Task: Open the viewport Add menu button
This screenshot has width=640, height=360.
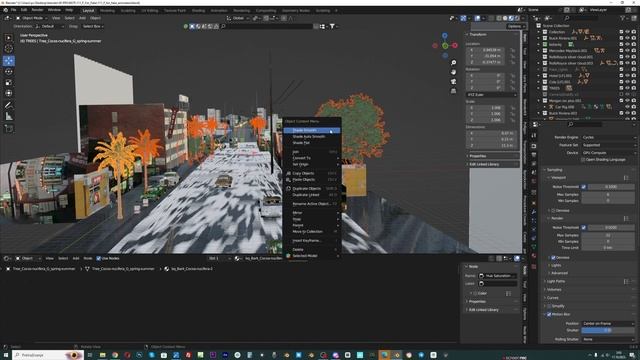Action: coord(82,18)
